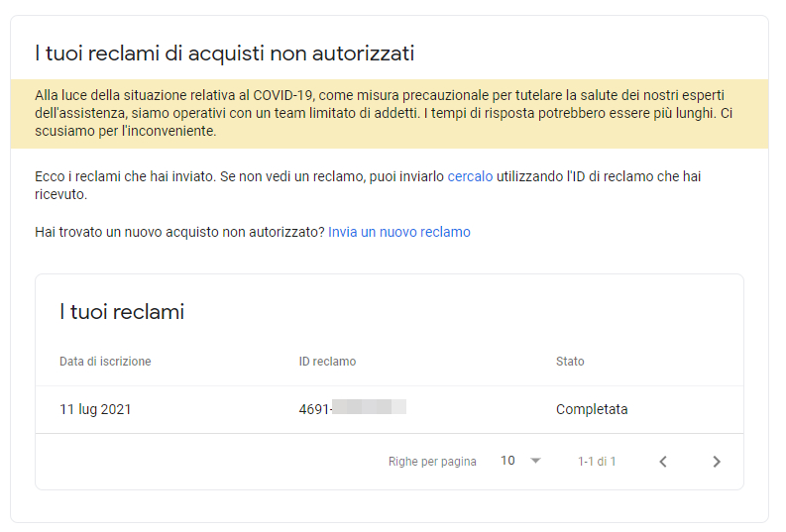Image resolution: width=786 pixels, height=532 pixels.
Task: Select the '11 lug 2021' date cell
Action: pos(95,409)
